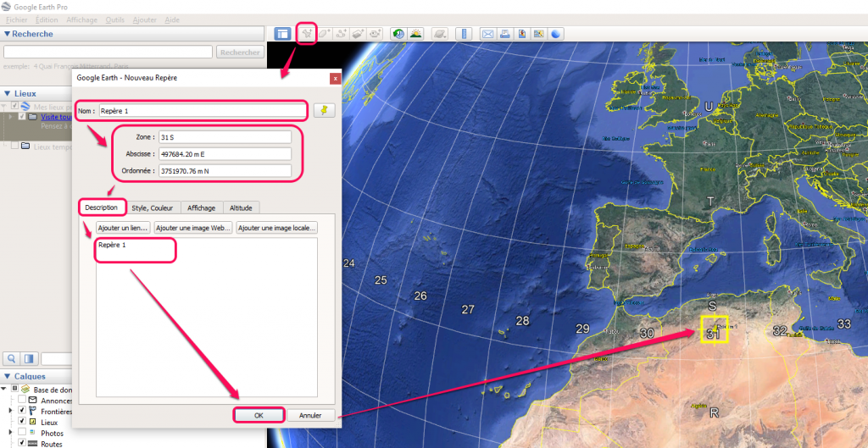
Task: Click Ajouter un lien button
Action: [x=124, y=227]
